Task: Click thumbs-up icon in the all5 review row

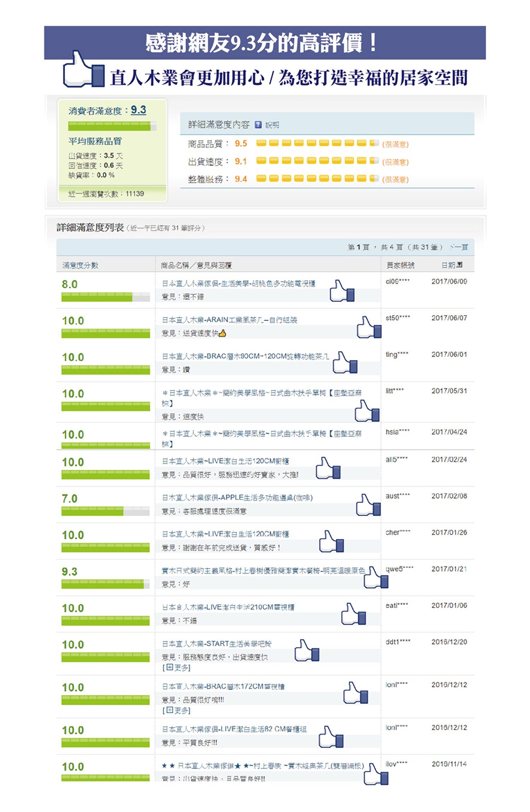Action: pos(328,468)
